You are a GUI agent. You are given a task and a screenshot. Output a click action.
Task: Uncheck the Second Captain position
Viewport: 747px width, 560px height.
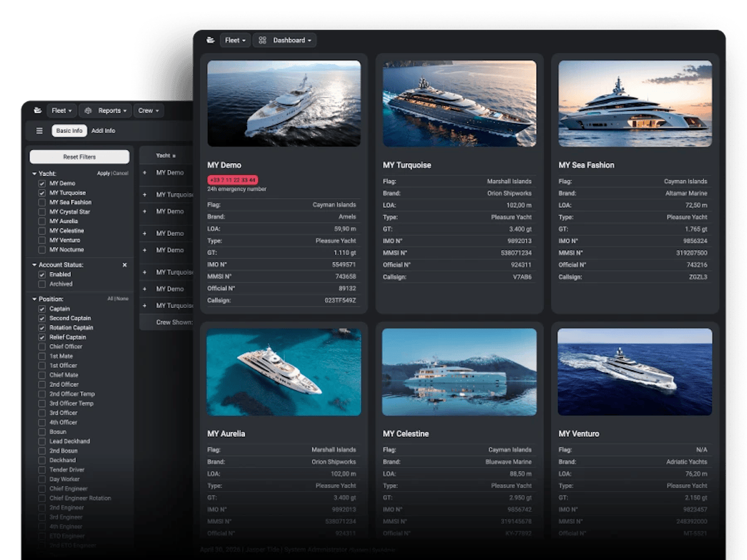pos(42,318)
